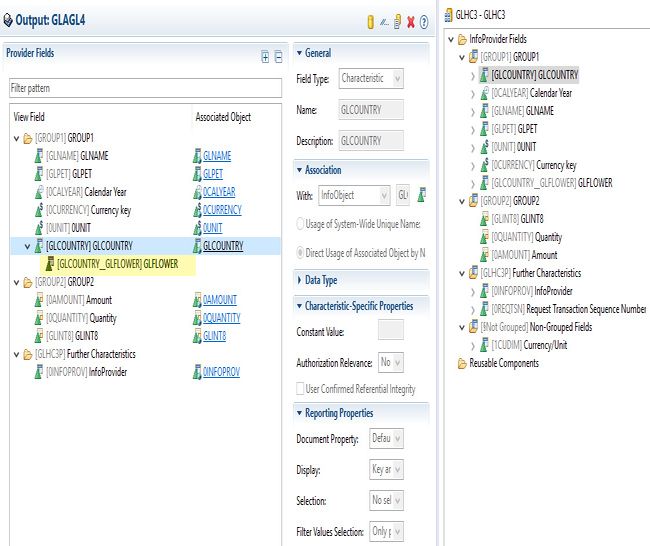The height and width of the screenshot is (546, 650).
Task: Open the Filter Values Selection dropdown
Action: pyautogui.click(x=386, y=531)
